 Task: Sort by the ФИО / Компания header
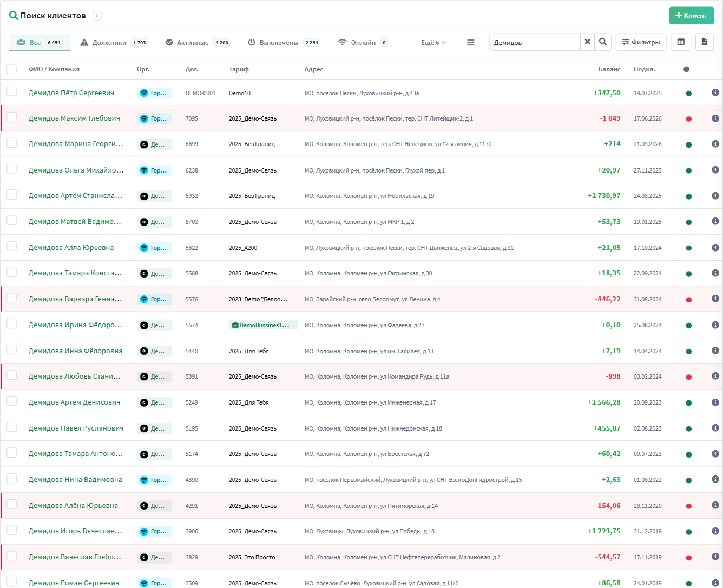(54, 69)
